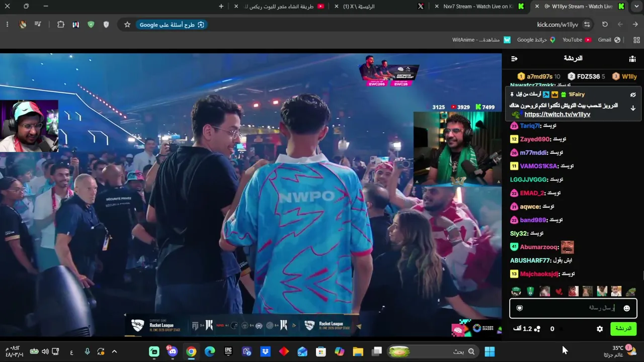Screen dimensions: 644x362
Task: Focus the chat message input field
Action: coord(573,308)
